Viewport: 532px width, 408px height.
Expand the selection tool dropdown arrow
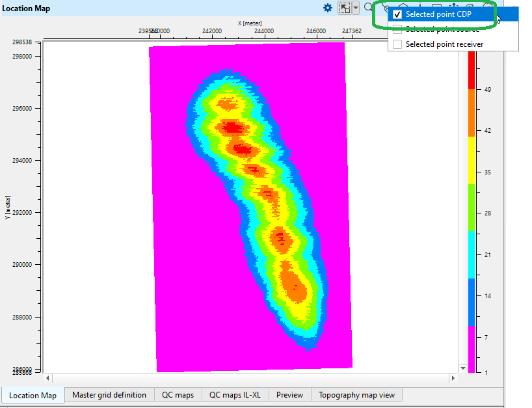[356, 8]
